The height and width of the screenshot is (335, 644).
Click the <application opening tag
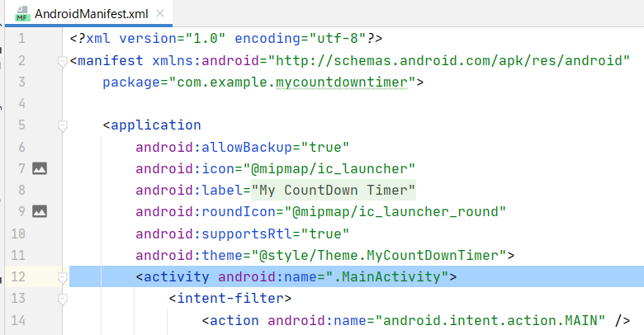[152, 125]
